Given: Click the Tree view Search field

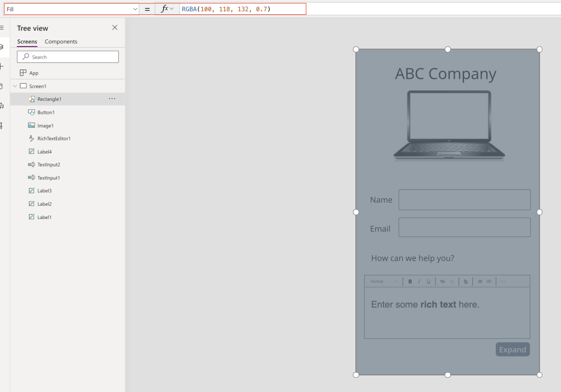Looking at the screenshot, I should coord(68,57).
